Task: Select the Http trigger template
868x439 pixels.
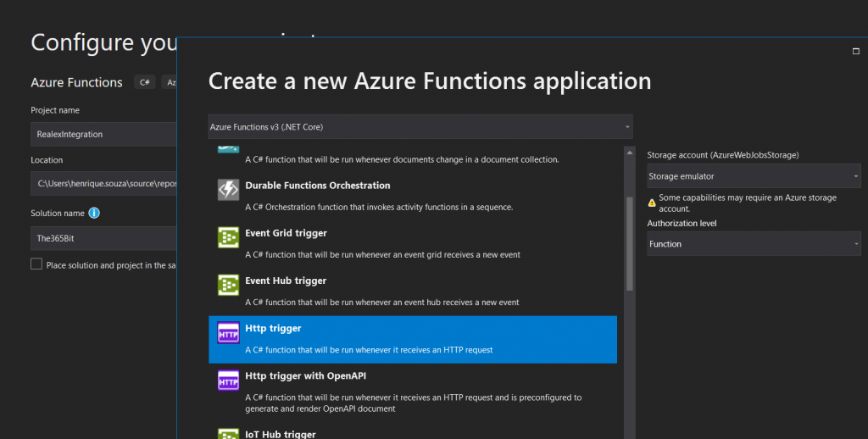Action: pos(413,339)
